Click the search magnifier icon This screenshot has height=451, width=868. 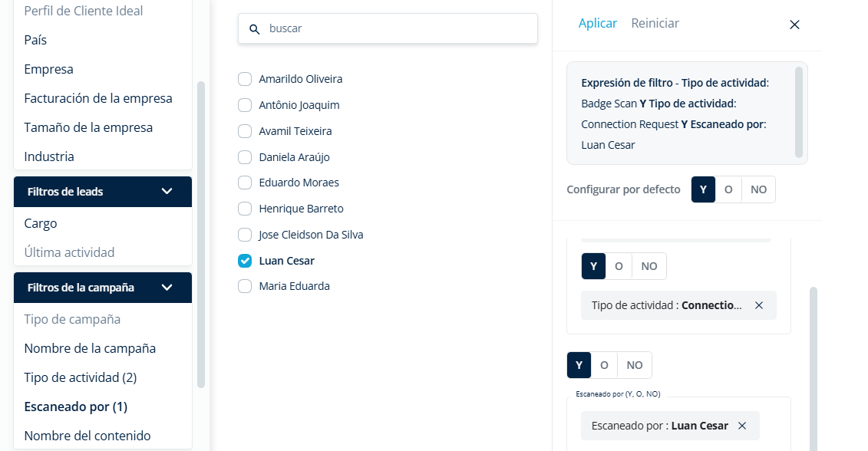click(x=254, y=29)
